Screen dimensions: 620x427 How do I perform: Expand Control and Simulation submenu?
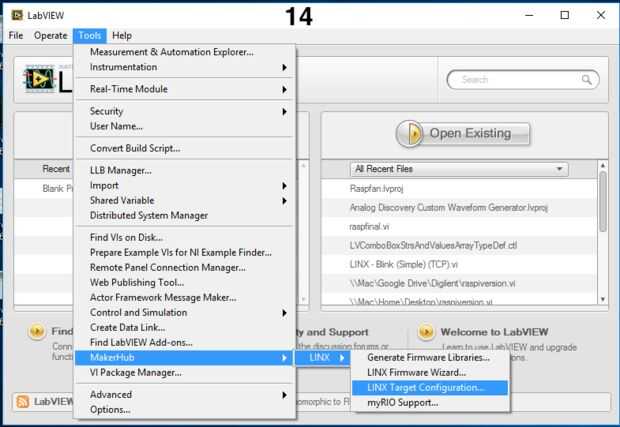click(185, 313)
